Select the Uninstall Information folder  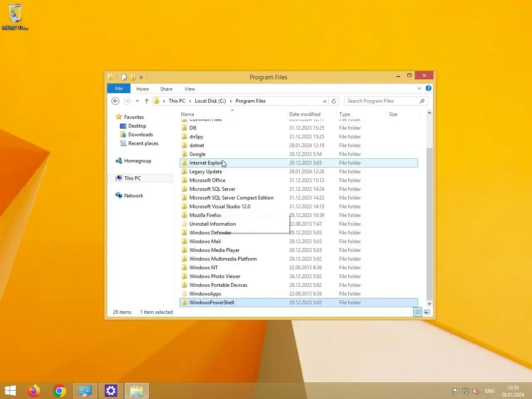point(298,224)
